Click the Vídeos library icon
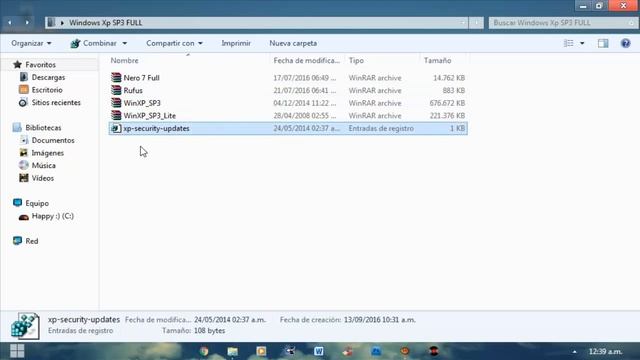 coord(24,178)
